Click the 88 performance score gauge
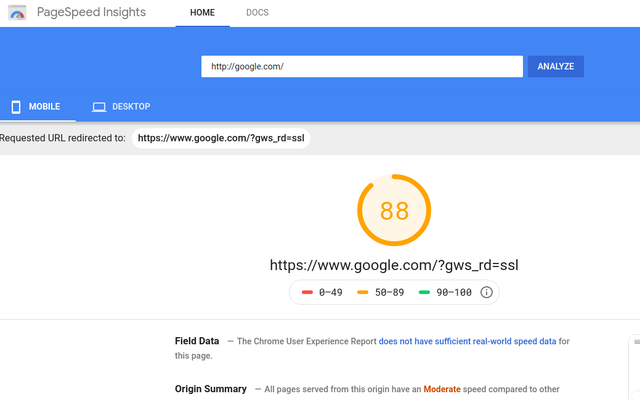The image size is (640, 400). click(x=394, y=210)
